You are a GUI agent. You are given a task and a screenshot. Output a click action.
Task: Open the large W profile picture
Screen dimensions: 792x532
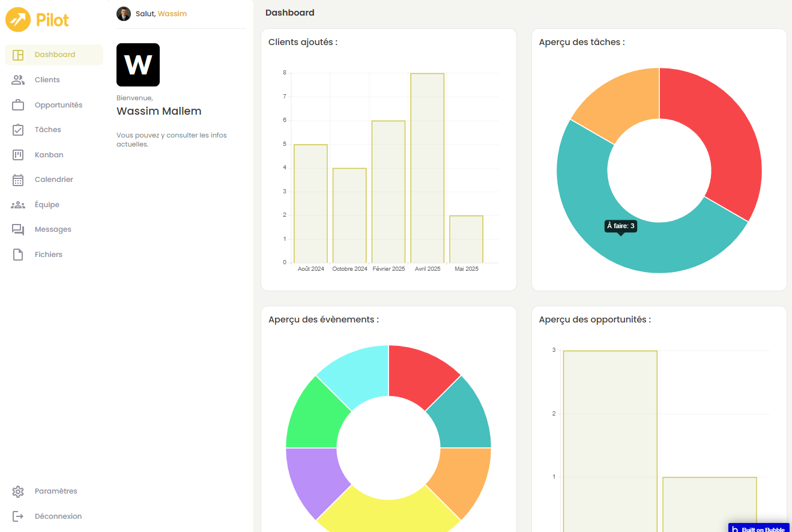point(138,65)
